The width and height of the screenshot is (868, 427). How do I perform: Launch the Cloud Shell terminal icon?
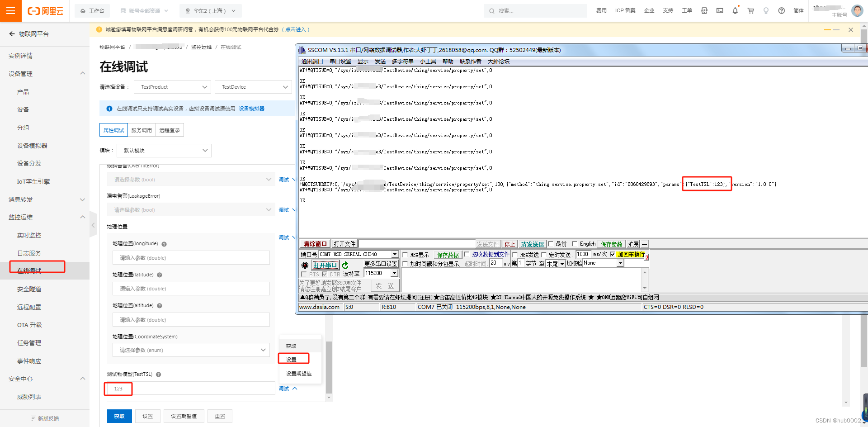[720, 11]
